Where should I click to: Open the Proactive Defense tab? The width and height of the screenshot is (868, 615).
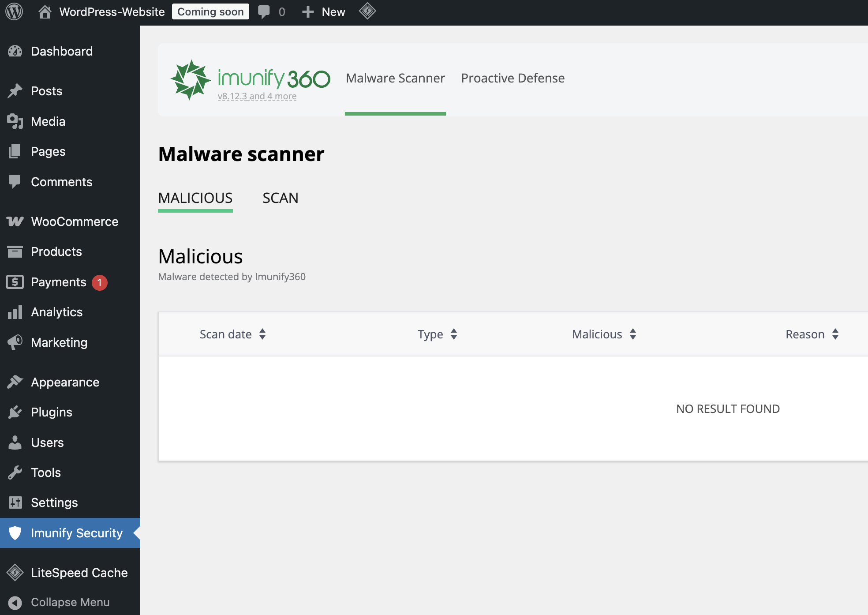coord(513,78)
